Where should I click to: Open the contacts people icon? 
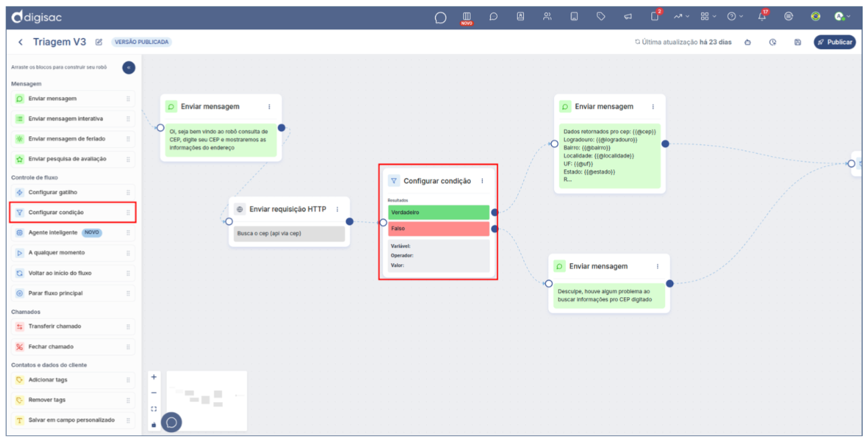pos(547,17)
